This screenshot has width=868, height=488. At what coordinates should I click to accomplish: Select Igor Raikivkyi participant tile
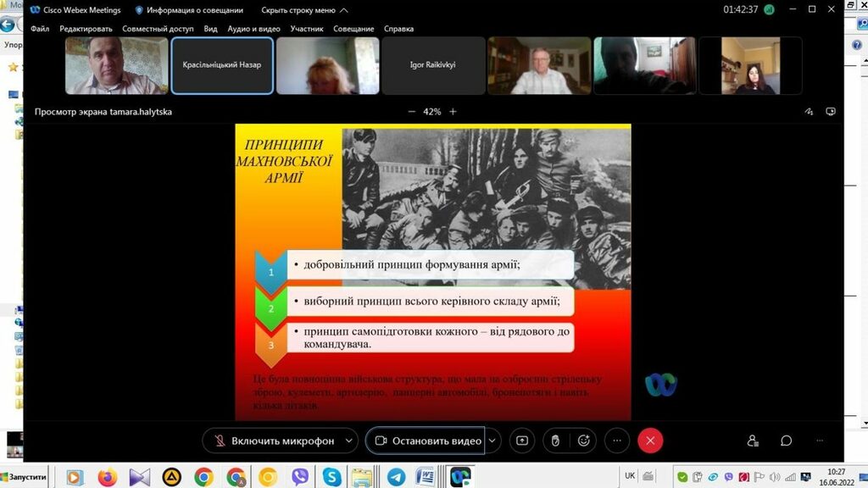(x=432, y=65)
